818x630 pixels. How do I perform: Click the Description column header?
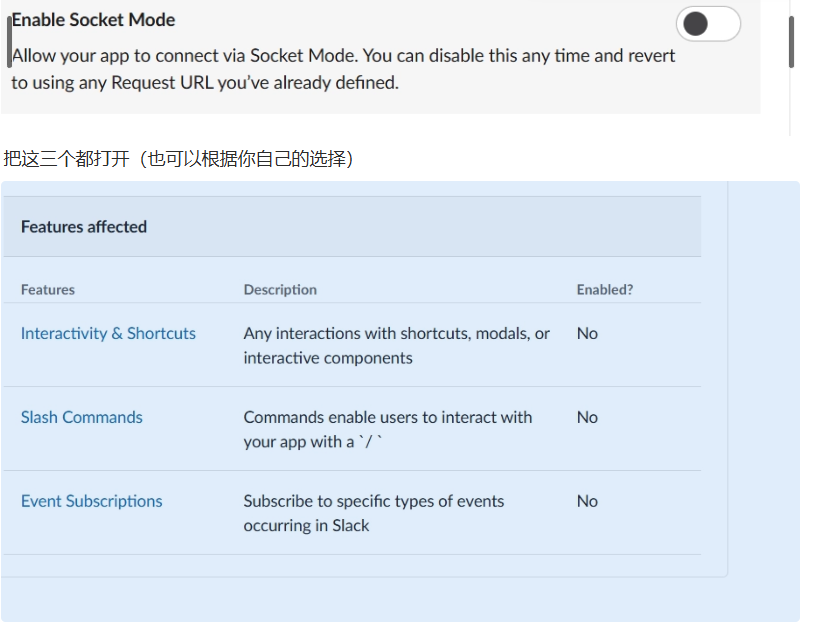pyautogui.click(x=280, y=290)
